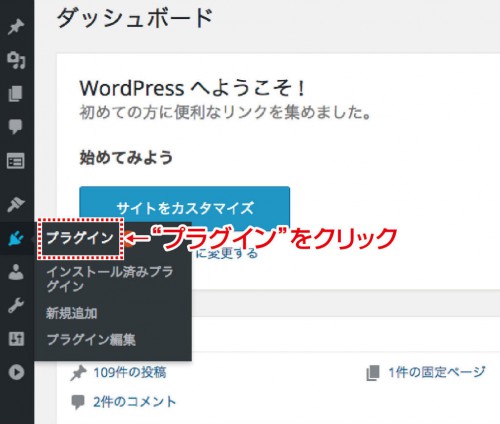Click the 初めての方に便利なリンクを集めました text
The height and width of the screenshot is (424, 500).
[x=225, y=113]
